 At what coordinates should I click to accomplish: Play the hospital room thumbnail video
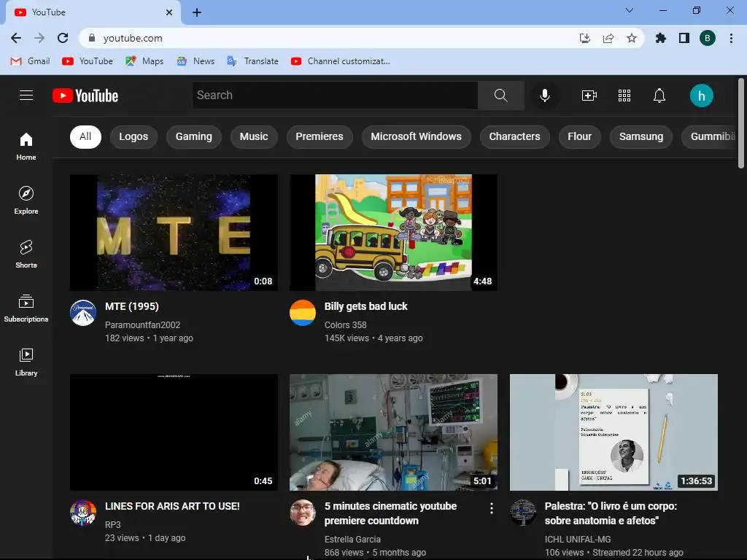(393, 432)
